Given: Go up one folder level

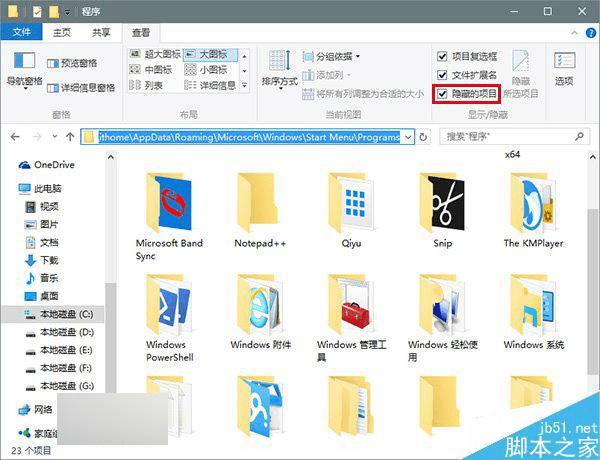Looking at the screenshot, I should coord(70,137).
